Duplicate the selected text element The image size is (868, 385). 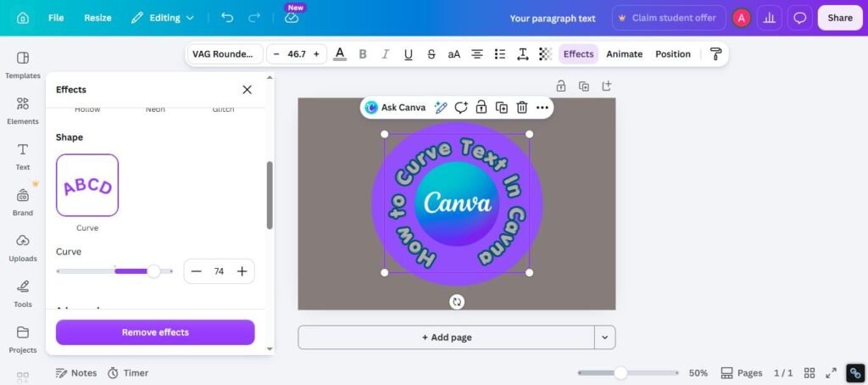(502, 108)
